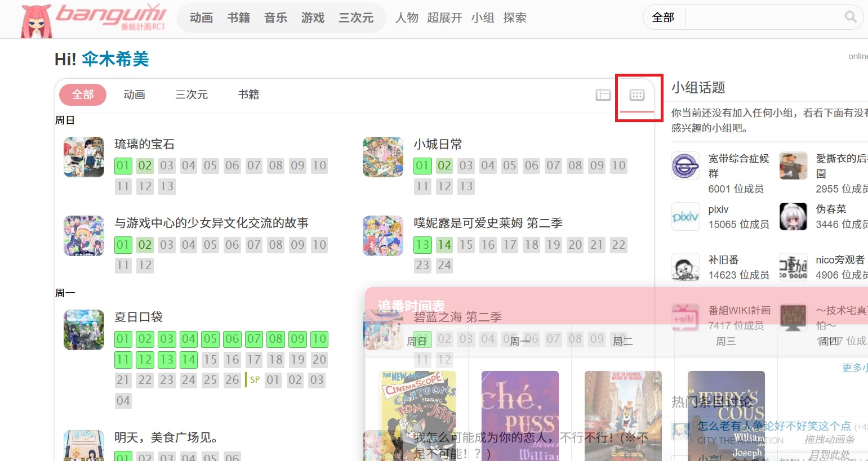Open 三次元 in top navigation
This screenshot has height=461, width=868.
[356, 18]
